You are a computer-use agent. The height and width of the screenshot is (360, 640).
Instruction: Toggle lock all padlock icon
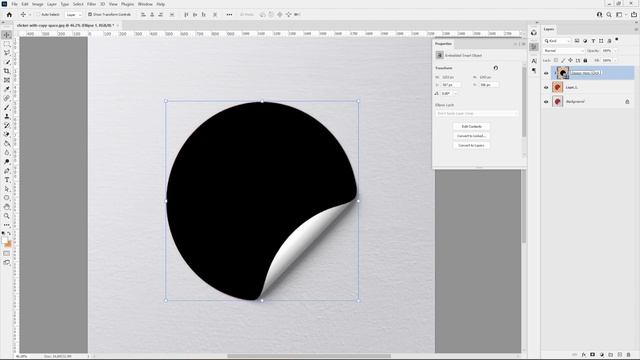(585, 60)
